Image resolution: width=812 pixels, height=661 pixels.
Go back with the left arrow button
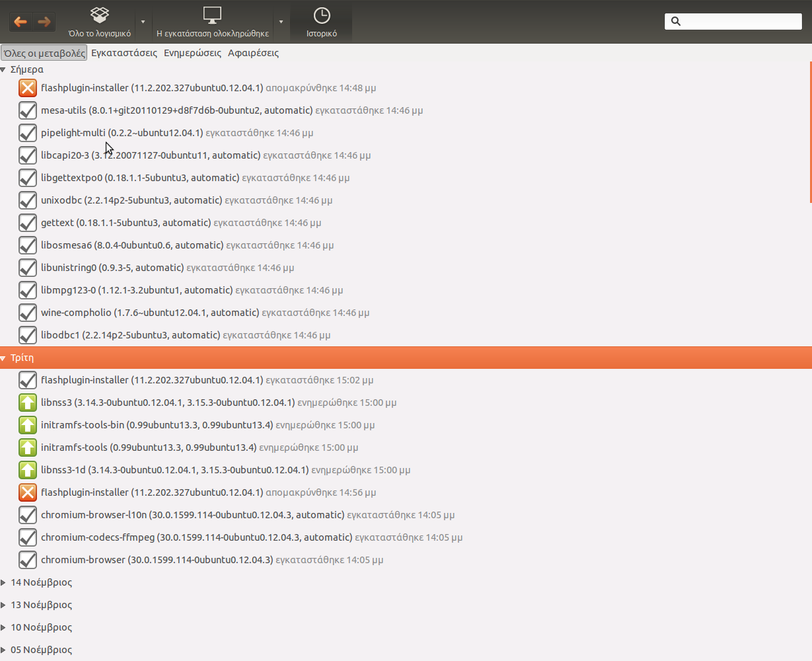20,22
